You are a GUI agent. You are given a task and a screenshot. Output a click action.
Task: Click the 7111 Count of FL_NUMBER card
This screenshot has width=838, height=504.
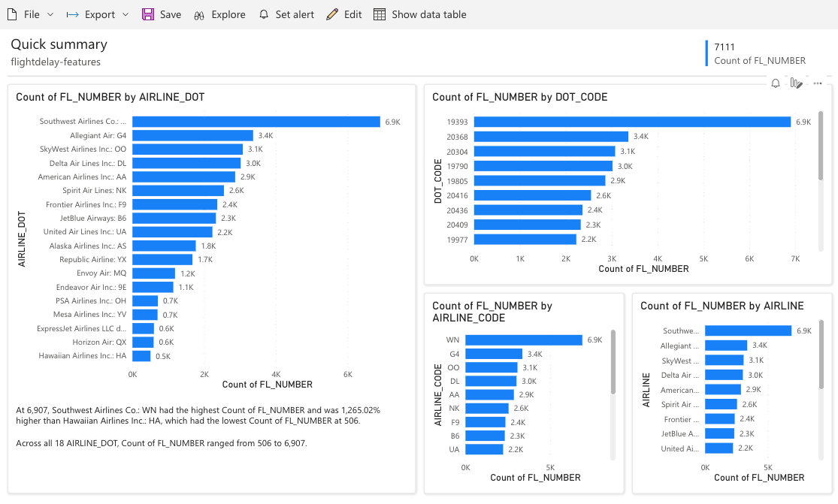(759, 53)
